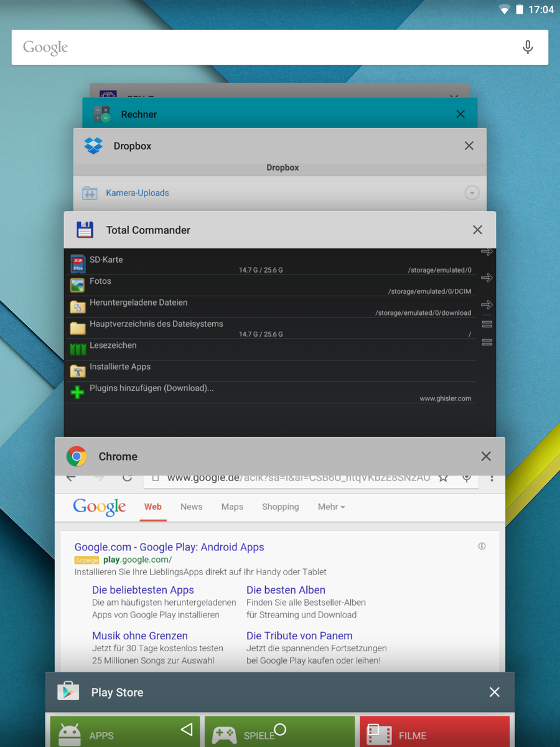
Task: Dismiss the Rechner card
Action: (x=460, y=114)
